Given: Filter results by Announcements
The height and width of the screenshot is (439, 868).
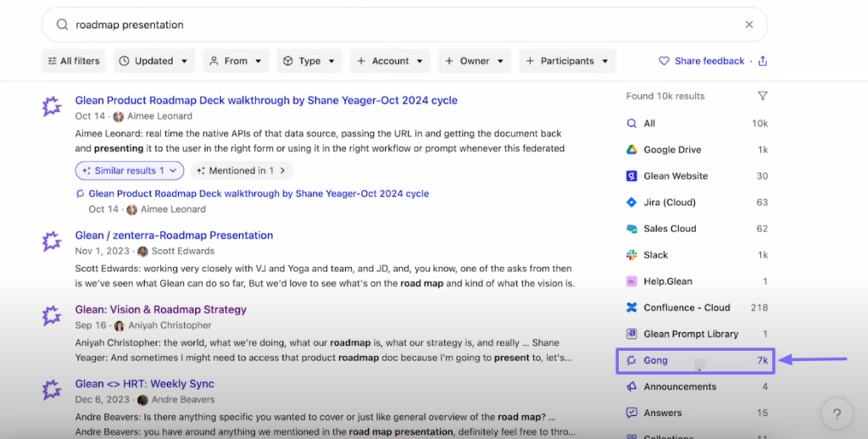Looking at the screenshot, I should coord(697,386).
